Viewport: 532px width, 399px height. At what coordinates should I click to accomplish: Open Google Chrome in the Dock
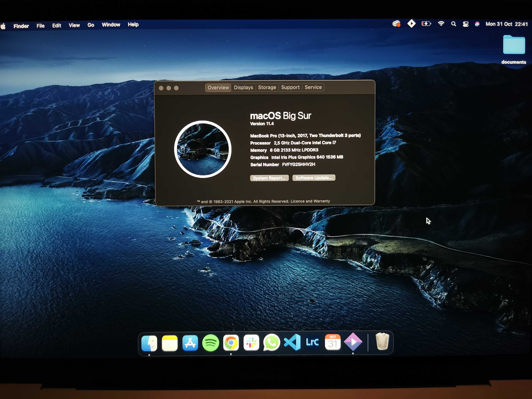(231, 343)
